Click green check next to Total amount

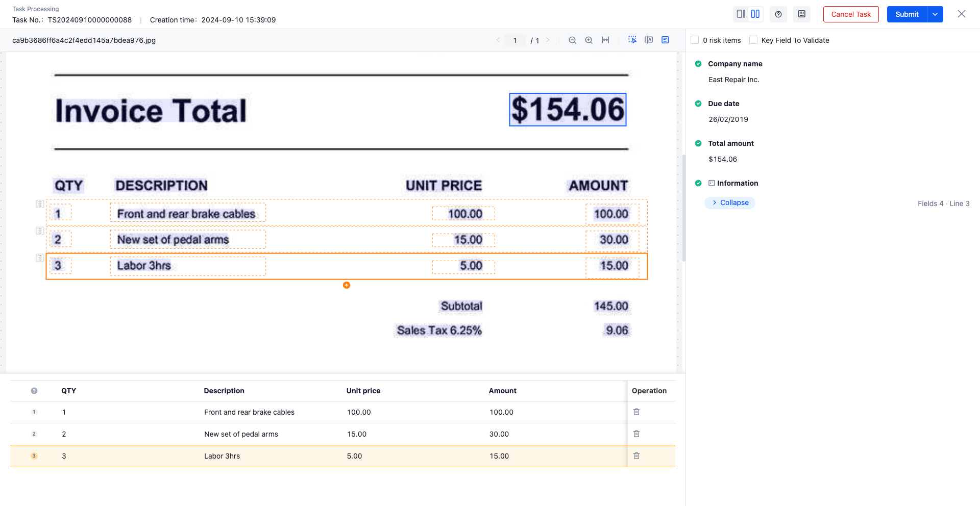click(x=698, y=143)
